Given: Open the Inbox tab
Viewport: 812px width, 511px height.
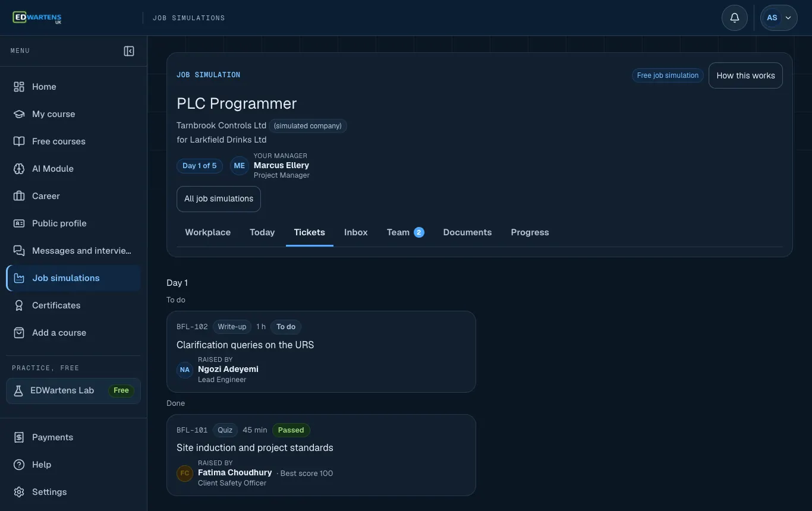Looking at the screenshot, I should (356, 232).
